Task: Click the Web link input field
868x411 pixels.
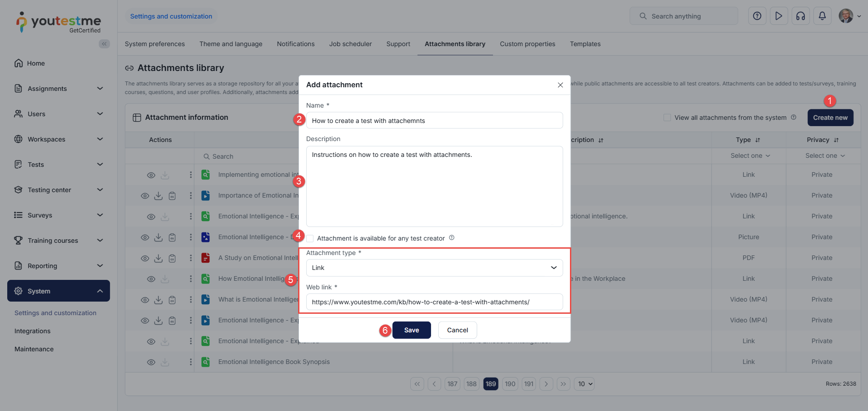Action: [x=434, y=302]
